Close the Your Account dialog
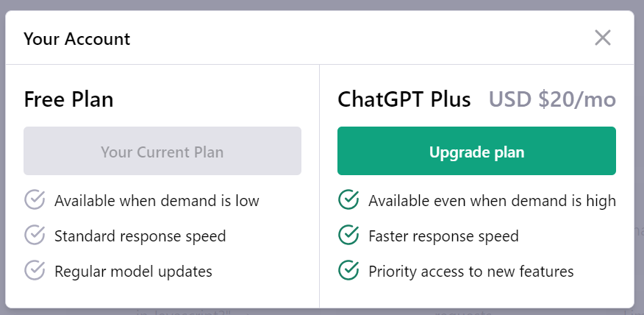This screenshot has height=315, width=644. (x=603, y=38)
